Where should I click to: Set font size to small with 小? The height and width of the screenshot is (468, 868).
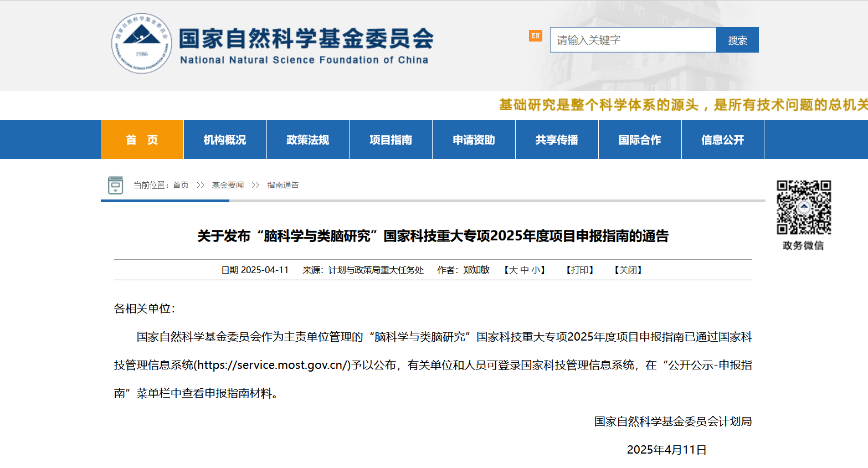(x=536, y=270)
